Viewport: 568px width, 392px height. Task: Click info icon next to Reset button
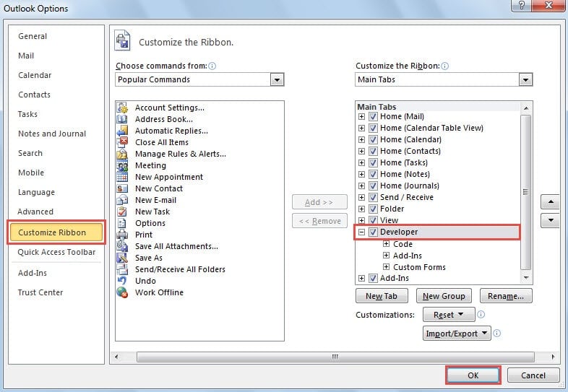[481, 315]
